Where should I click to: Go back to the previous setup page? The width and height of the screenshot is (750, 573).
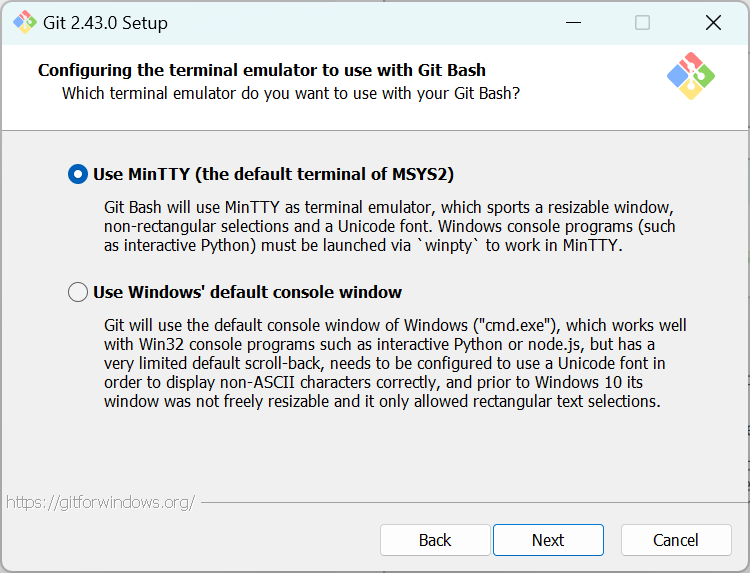coord(435,540)
